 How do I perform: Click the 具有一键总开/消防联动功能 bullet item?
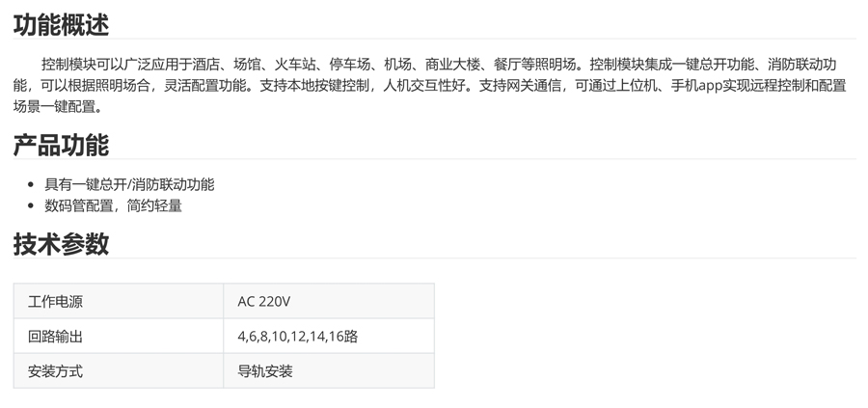129,184
